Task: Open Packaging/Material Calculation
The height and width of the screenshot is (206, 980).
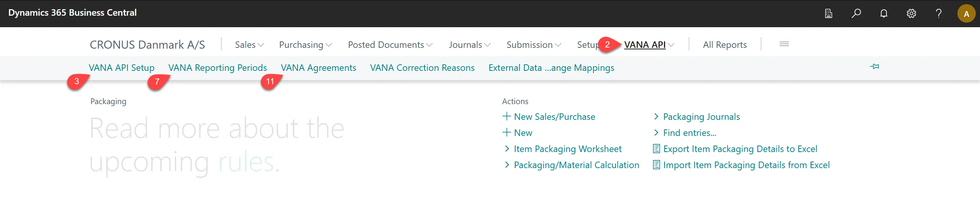Action: tap(577, 165)
